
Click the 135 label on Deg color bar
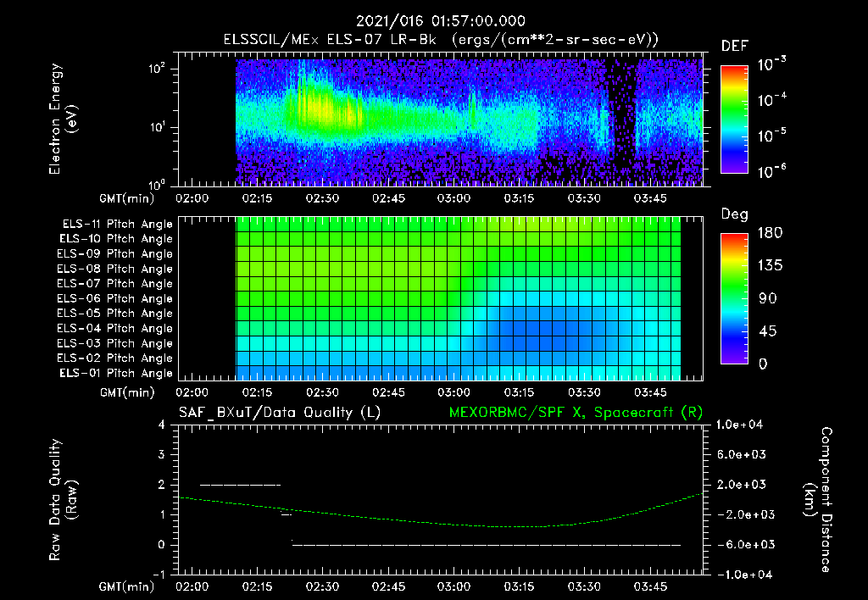pos(770,266)
